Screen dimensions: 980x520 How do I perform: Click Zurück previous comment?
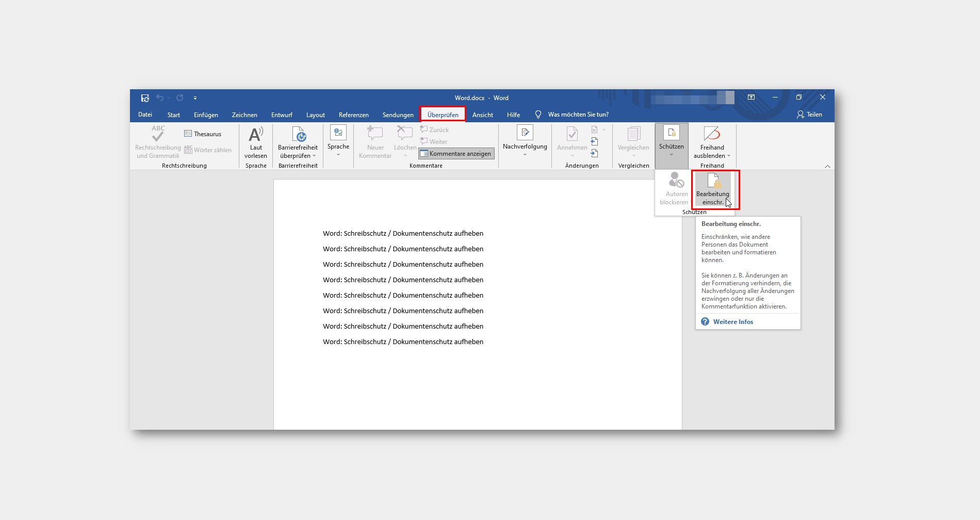(x=434, y=129)
